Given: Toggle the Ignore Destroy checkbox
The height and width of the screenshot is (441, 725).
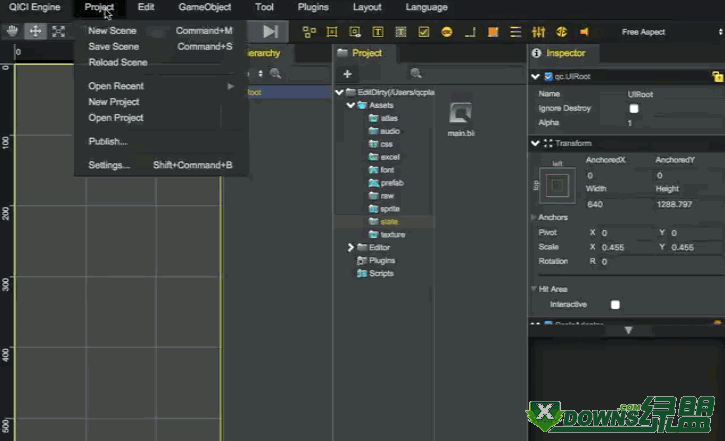Looking at the screenshot, I should (634, 108).
